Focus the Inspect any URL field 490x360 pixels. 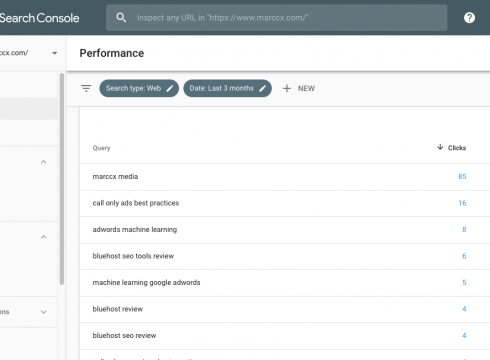[x=277, y=18]
